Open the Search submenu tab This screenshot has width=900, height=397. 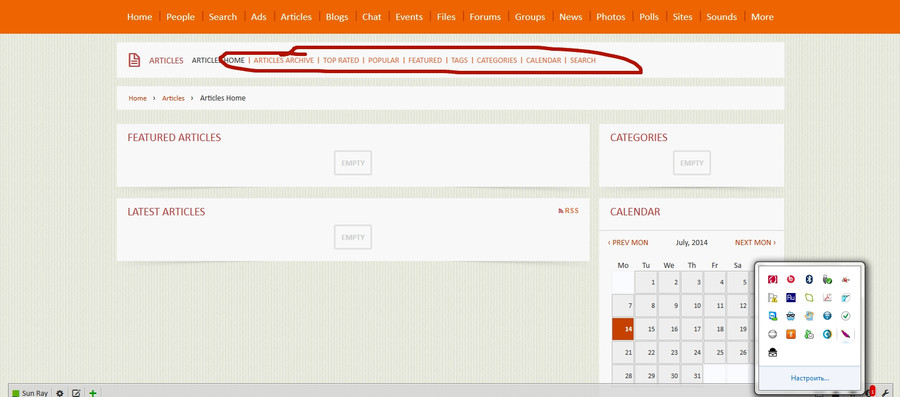(x=583, y=60)
